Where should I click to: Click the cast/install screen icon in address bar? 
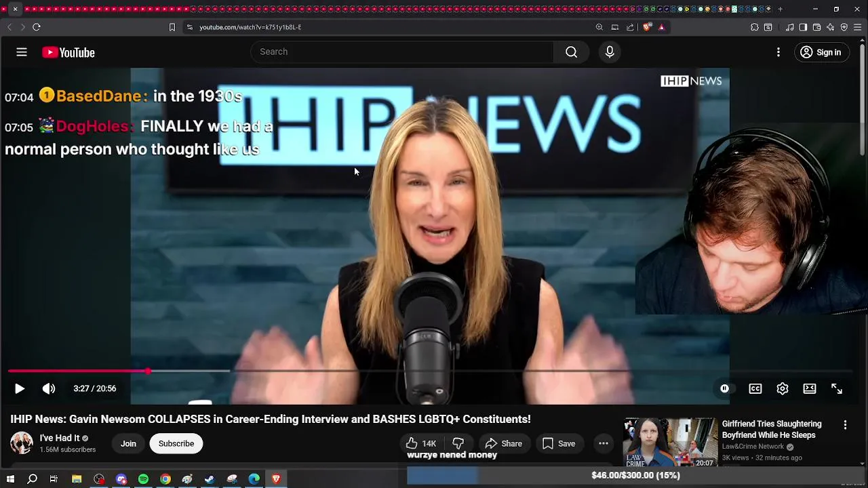tap(615, 27)
